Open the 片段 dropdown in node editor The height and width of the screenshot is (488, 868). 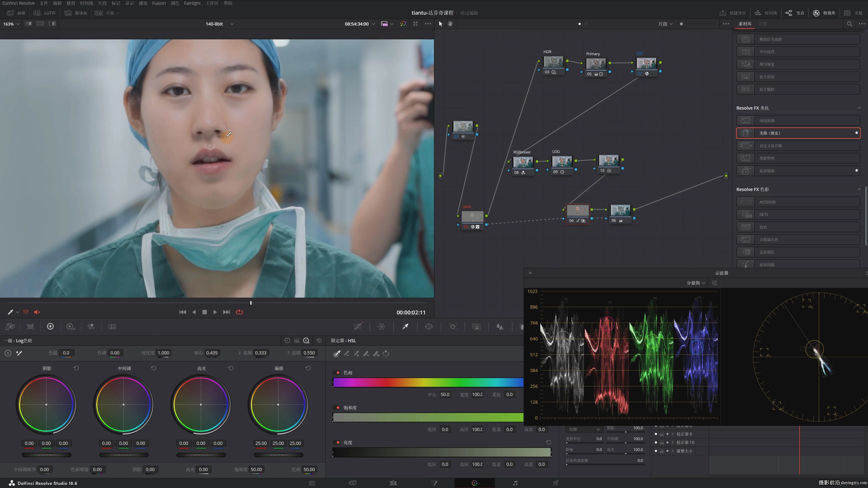tap(665, 24)
